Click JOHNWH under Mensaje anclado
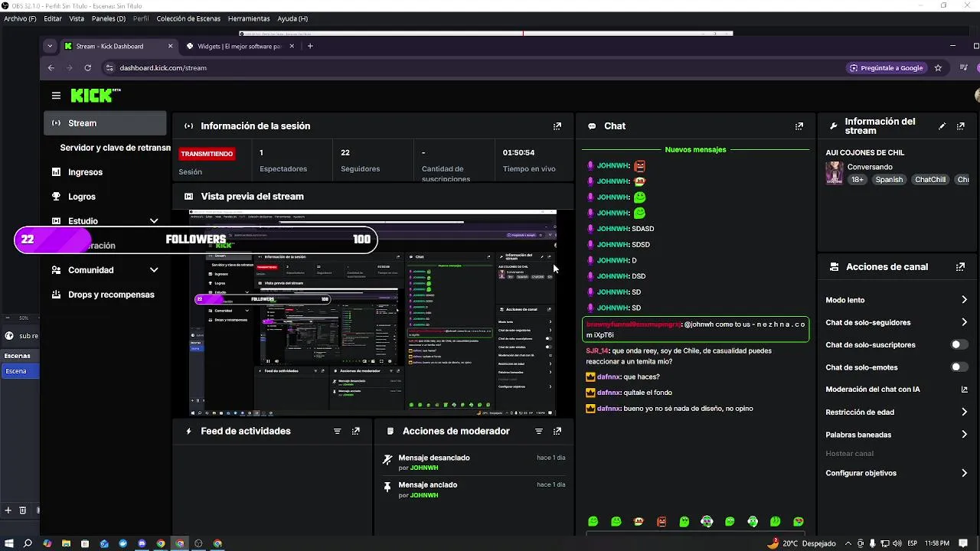 (x=424, y=496)
